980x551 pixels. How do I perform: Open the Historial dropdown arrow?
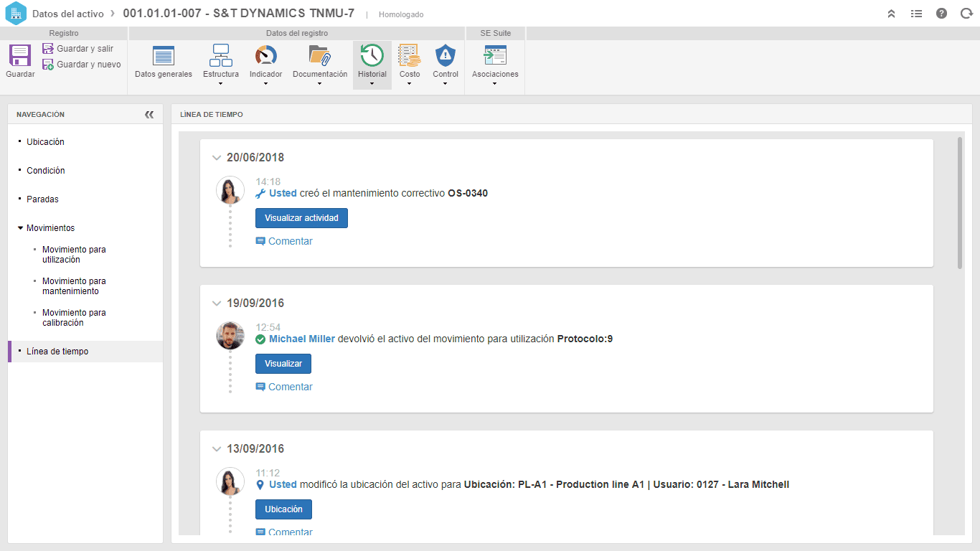(x=372, y=84)
